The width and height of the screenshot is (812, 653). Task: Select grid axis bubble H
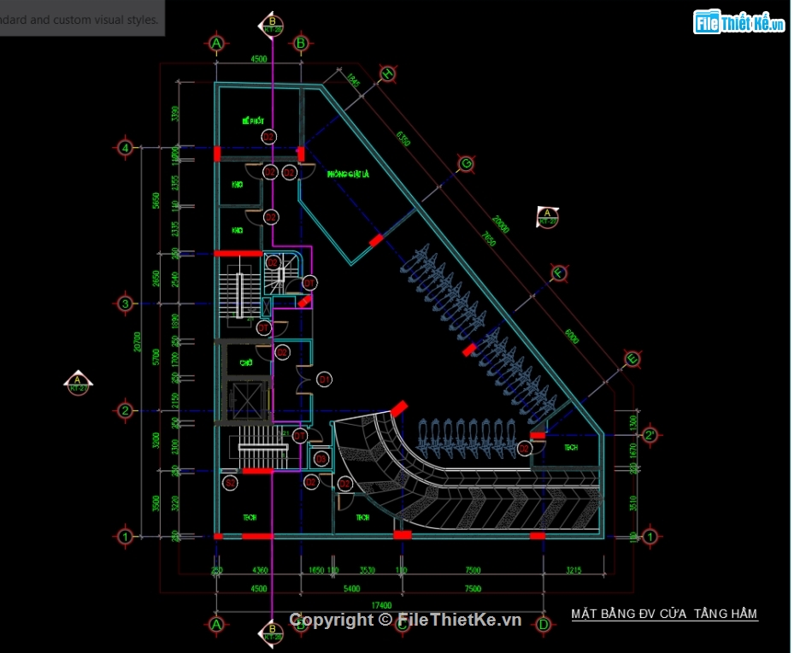[388, 74]
